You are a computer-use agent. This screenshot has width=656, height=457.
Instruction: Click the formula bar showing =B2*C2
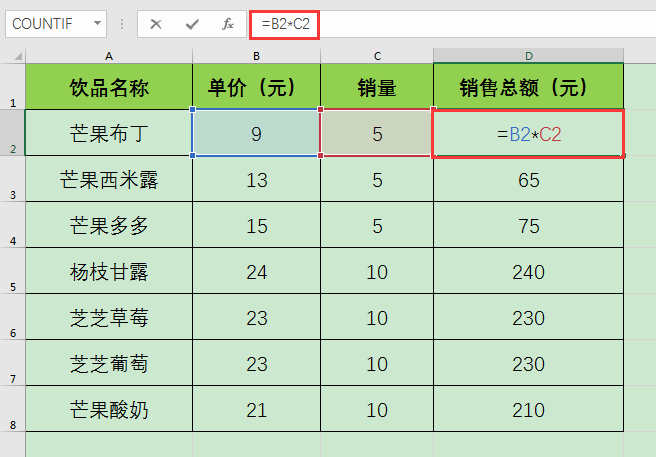coord(452,24)
